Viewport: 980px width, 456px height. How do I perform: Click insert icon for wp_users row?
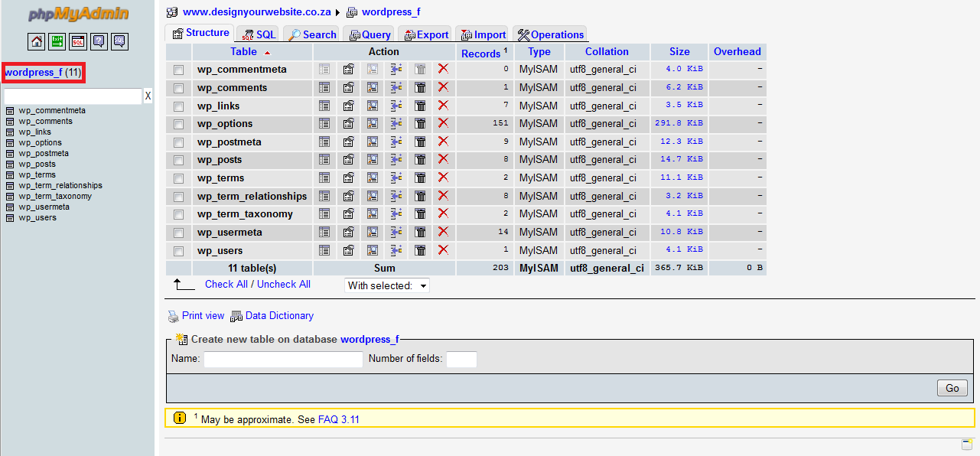pos(396,250)
